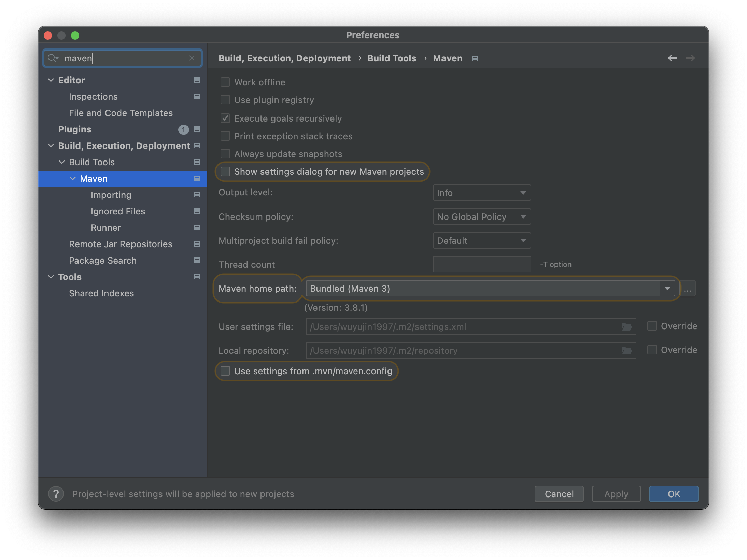
Task: Click Build, Execution, Deployment breadcrumb
Action: pyautogui.click(x=284, y=58)
